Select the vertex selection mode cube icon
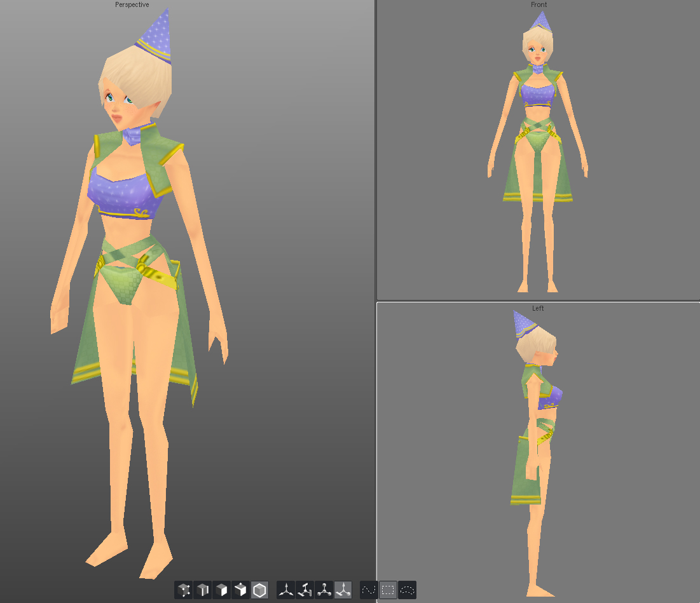700x603 pixels. click(184, 590)
